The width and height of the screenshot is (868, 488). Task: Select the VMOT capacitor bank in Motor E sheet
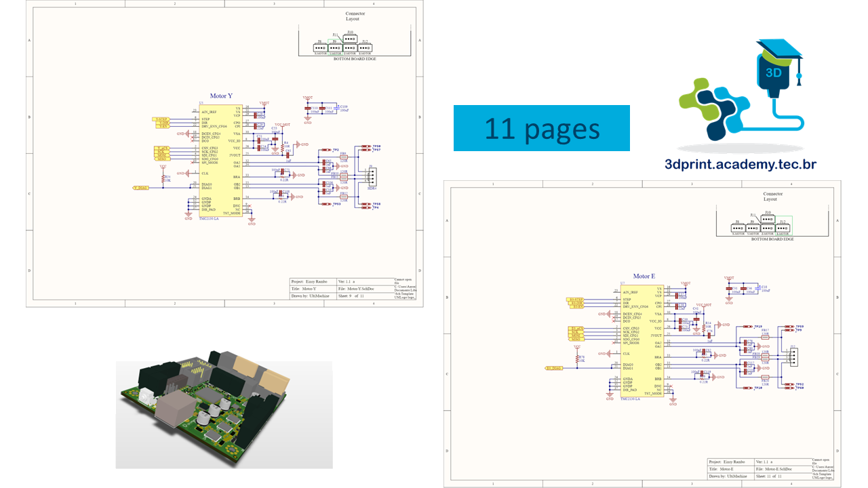pyautogui.click(x=748, y=291)
